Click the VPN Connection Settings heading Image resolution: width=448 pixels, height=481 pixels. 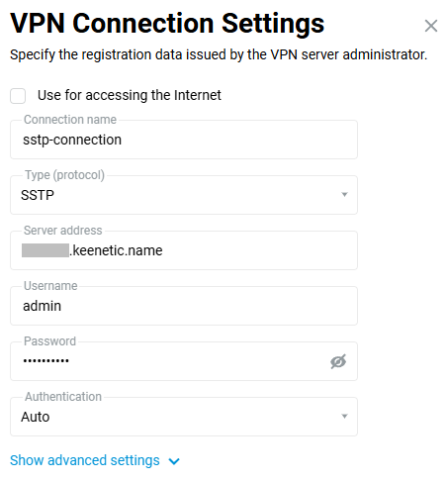coord(167,23)
